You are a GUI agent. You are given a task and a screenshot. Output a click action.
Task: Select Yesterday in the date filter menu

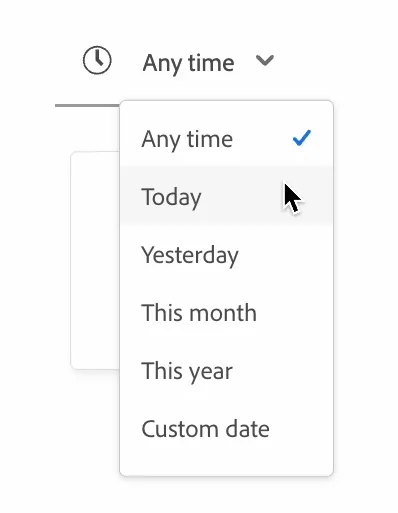(x=226, y=255)
